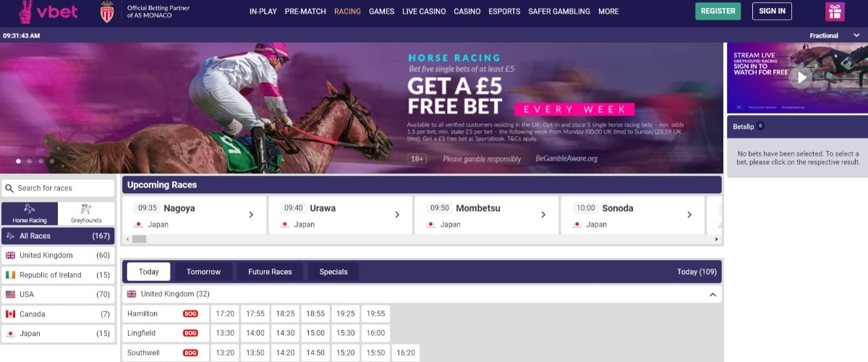Open the Sonoda 10:00 race arrow
Screen dimensions: 868x362
coord(689,215)
